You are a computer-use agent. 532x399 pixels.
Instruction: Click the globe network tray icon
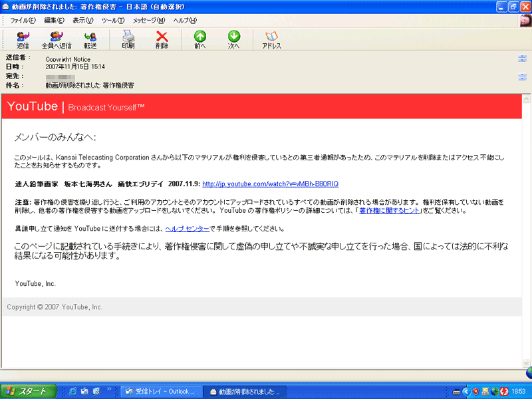(495, 392)
